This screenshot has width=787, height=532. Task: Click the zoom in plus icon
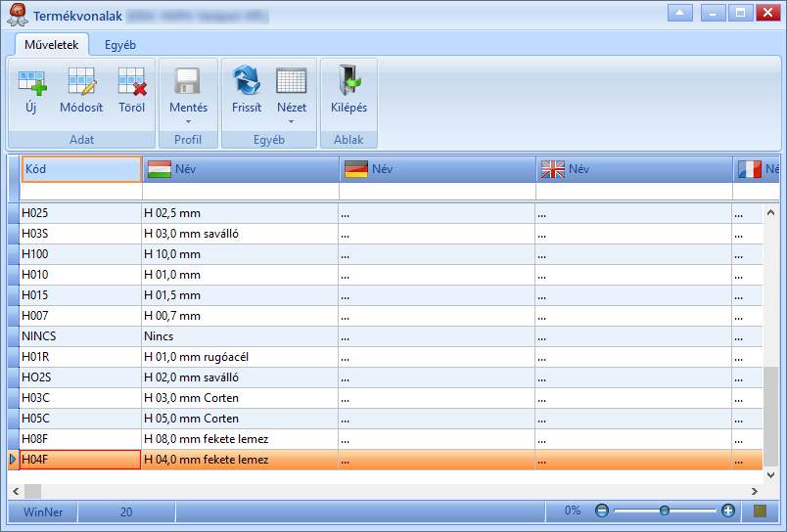tap(727, 510)
